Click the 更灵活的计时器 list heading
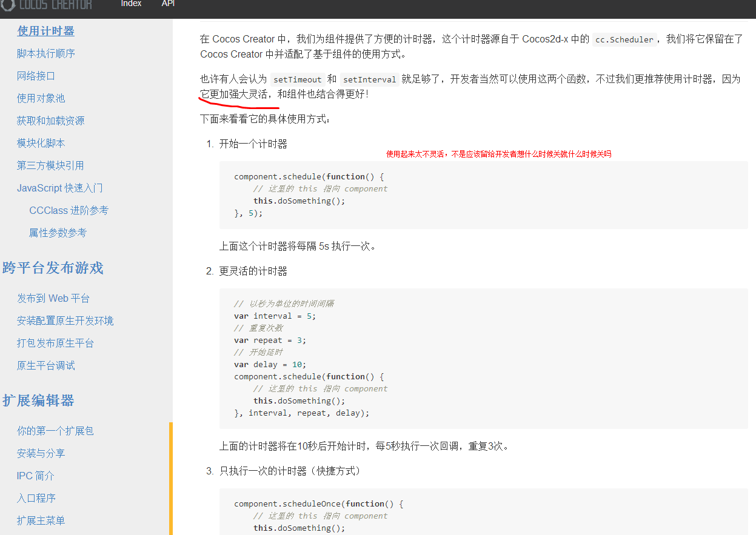 [x=253, y=271]
